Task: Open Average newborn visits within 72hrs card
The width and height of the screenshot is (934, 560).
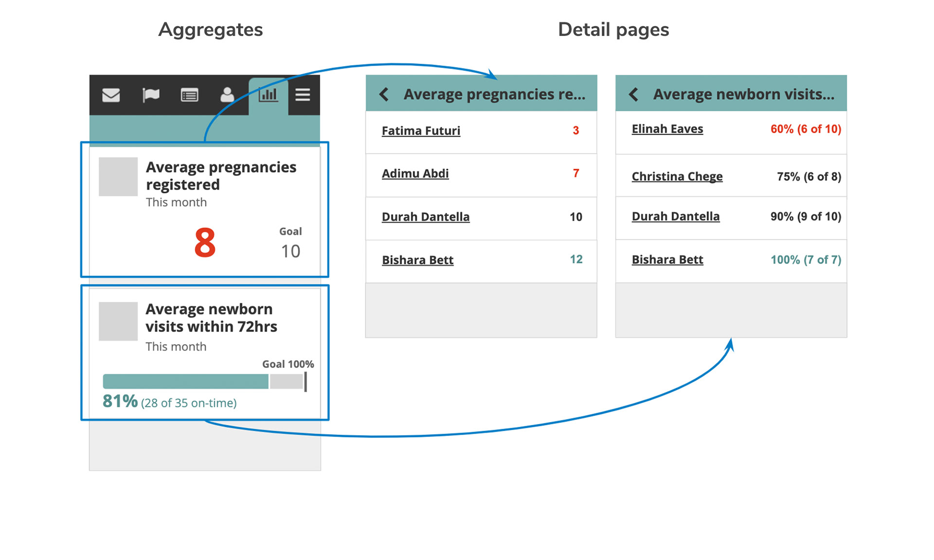Action: click(x=211, y=318)
